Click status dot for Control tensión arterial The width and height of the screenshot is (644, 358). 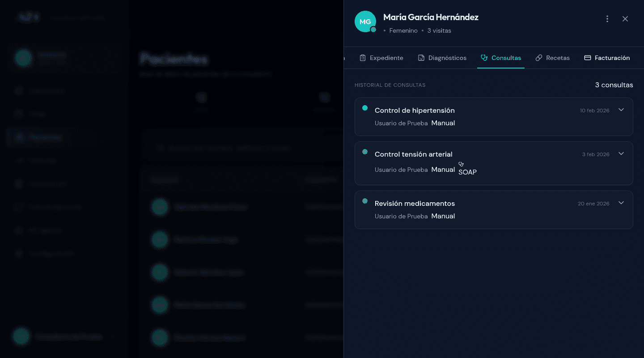click(x=365, y=152)
